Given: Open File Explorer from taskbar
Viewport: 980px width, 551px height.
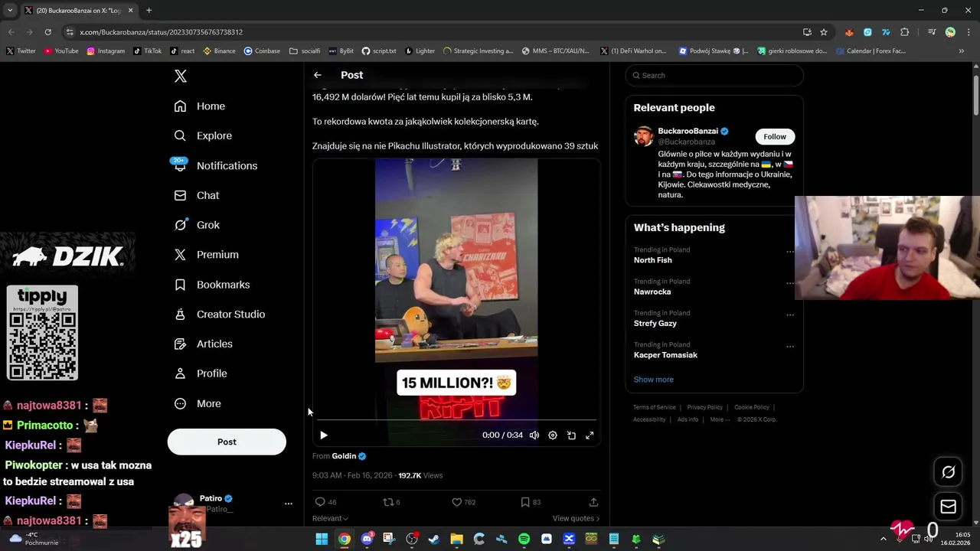Looking at the screenshot, I should click(456, 539).
